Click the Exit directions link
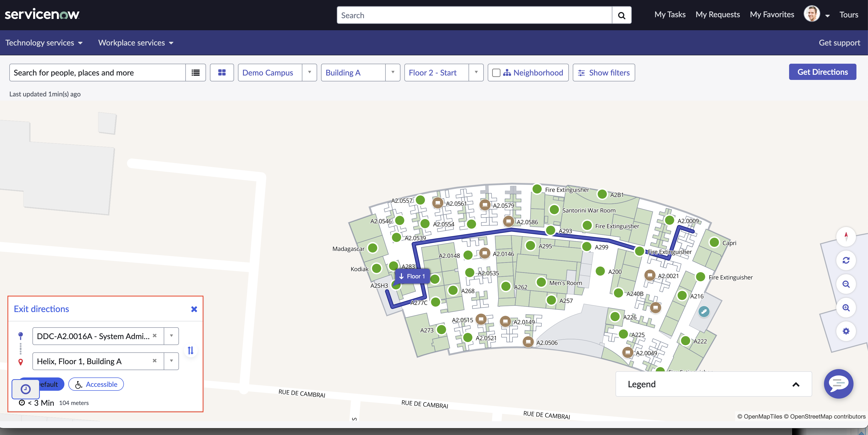Viewport: 868px width, 435px height. click(41, 309)
